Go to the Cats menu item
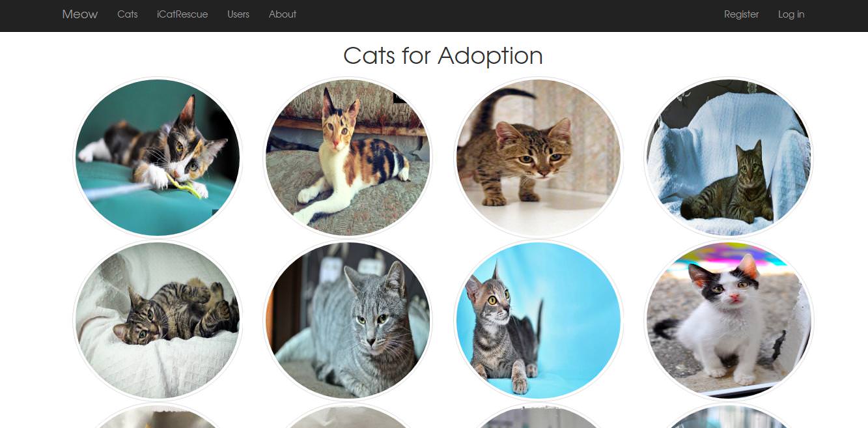The image size is (868, 428). tap(128, 14)
